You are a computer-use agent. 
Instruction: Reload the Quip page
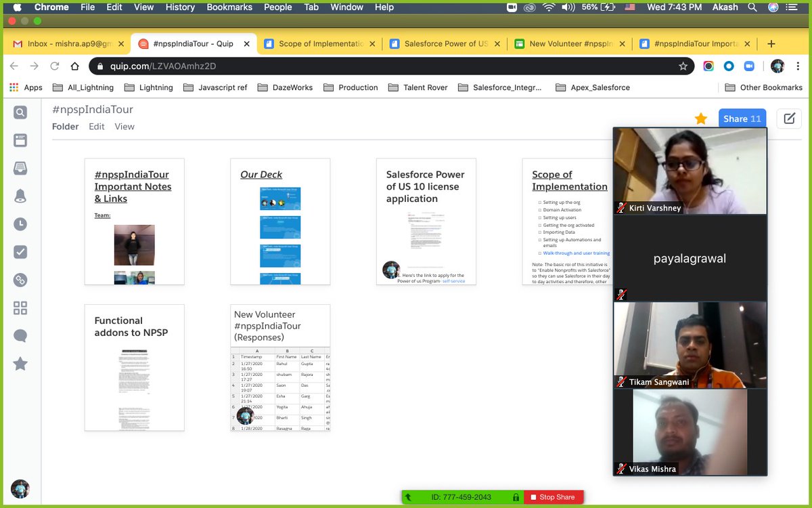coord(55,66)
